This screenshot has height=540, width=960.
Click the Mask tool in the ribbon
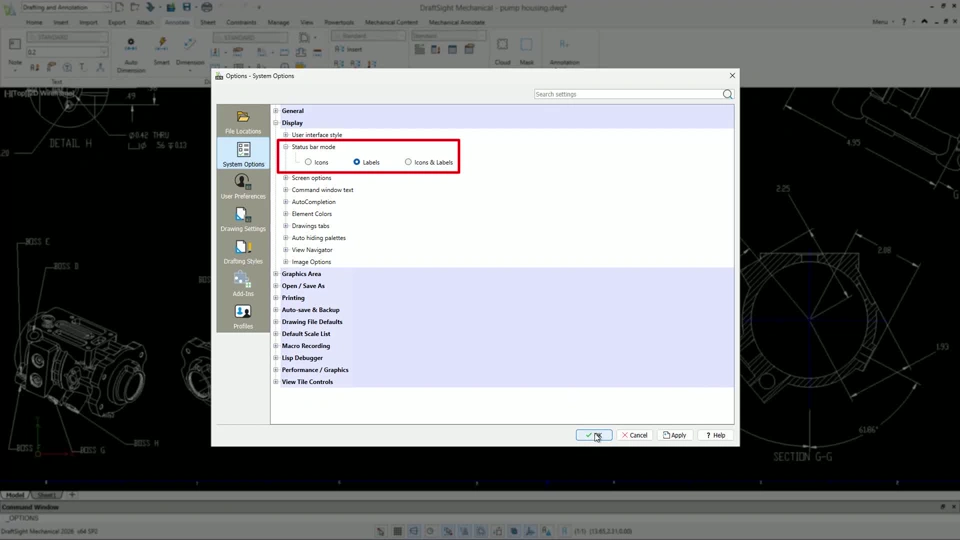point(527,51)
